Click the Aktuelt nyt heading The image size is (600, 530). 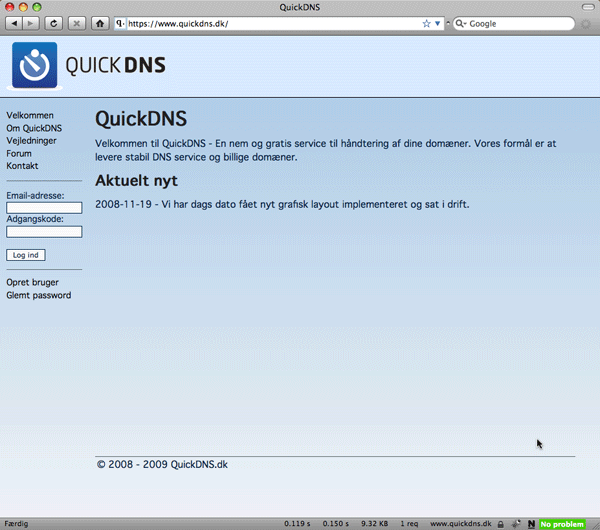(x=137, y=181)
